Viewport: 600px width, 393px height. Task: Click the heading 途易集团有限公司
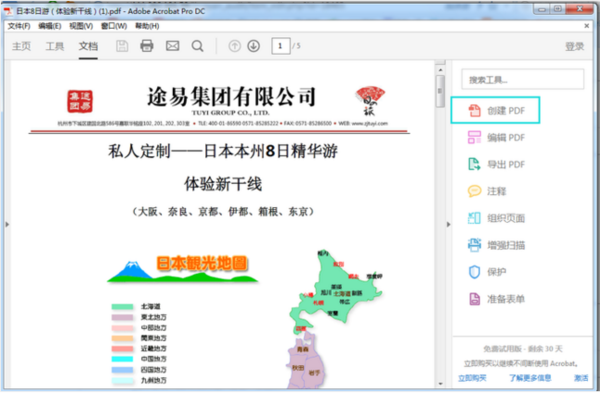point(231,96)
